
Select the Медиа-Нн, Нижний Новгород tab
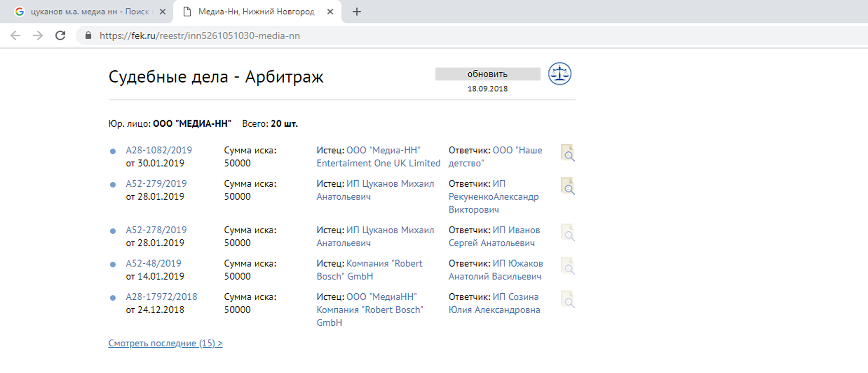pyautogui.click(x=257, y=12)
